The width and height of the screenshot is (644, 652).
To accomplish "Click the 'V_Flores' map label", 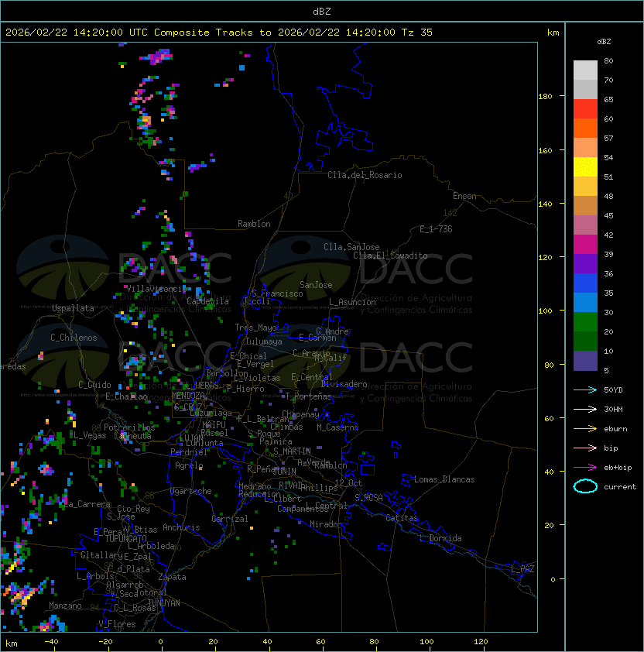I will (x=117, y=624).
